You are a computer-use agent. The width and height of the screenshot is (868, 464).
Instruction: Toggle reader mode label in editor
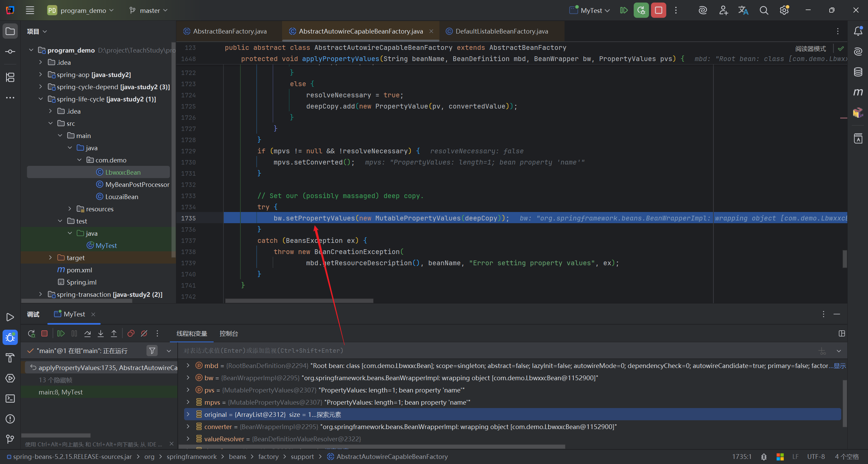[x=810, y=49]
